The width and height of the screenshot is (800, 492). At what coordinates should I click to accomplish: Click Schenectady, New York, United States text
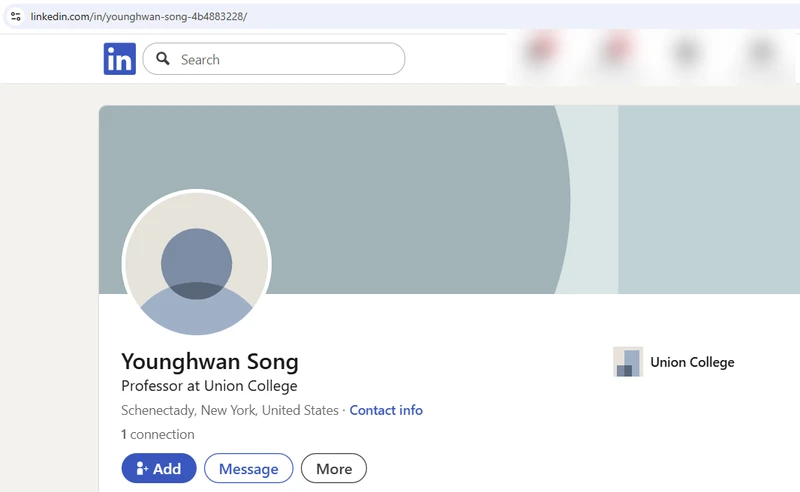pos(230,410)
